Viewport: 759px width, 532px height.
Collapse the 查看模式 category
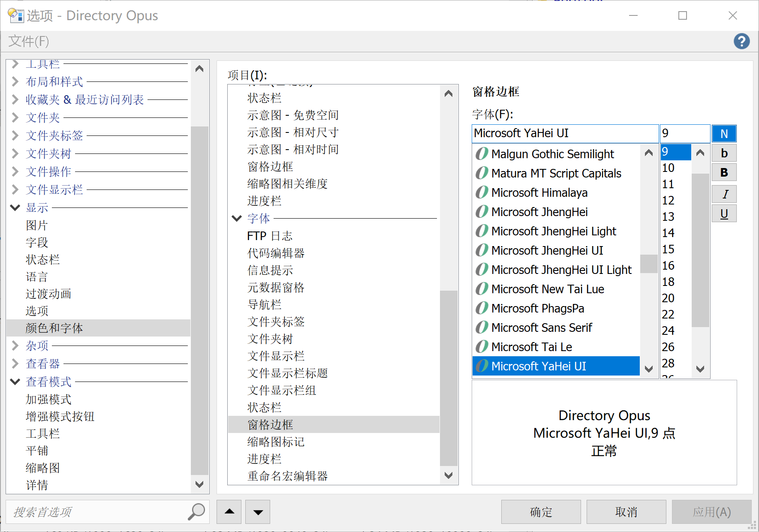[x=15, y=382]
